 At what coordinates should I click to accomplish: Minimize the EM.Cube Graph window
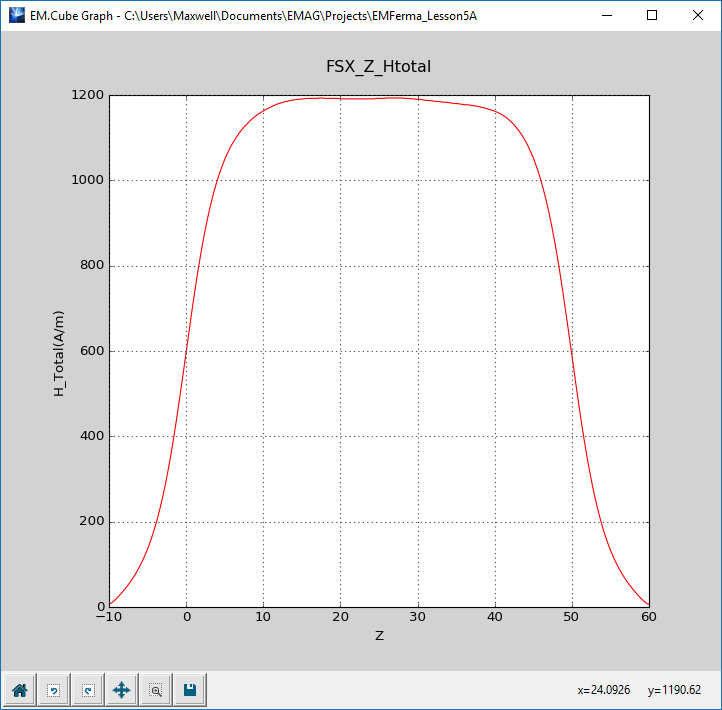pyautogui.click(x=607, y=16)
